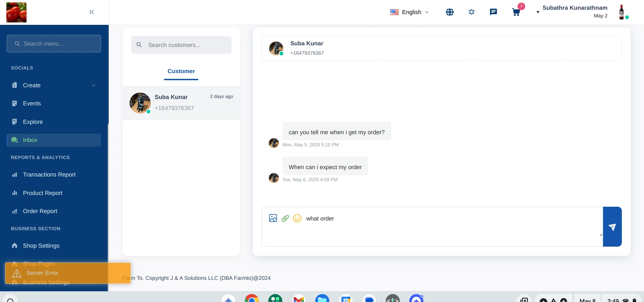Open notifications bell icon
Image resolution: width=644 pixels, height=302 pixels.
coord(472,12)
